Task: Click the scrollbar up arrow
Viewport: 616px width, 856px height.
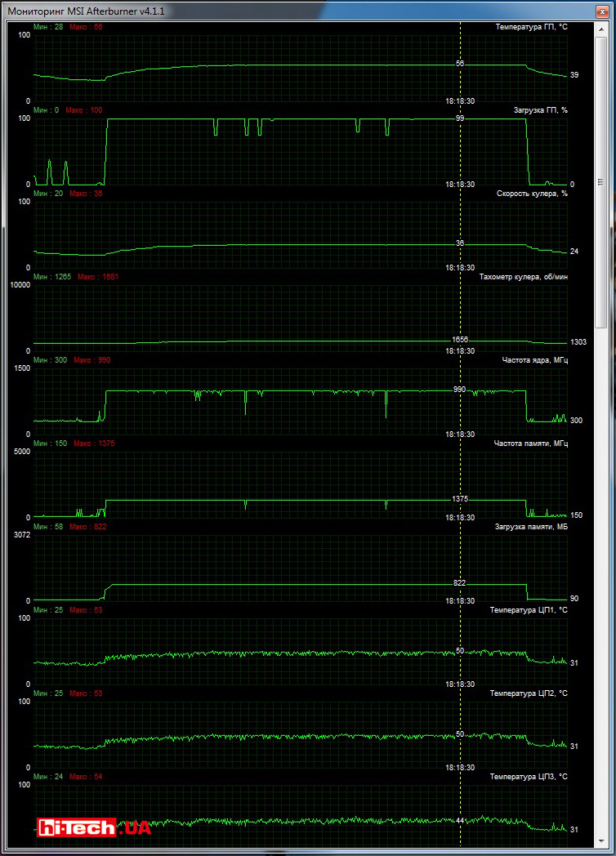Action: pos(603,29)
